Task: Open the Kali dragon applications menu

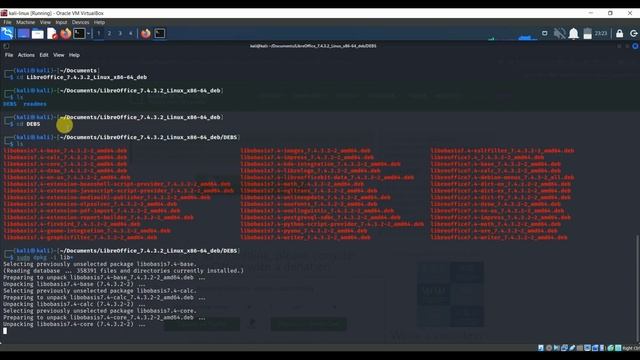Action: click(x=7, y=33)
